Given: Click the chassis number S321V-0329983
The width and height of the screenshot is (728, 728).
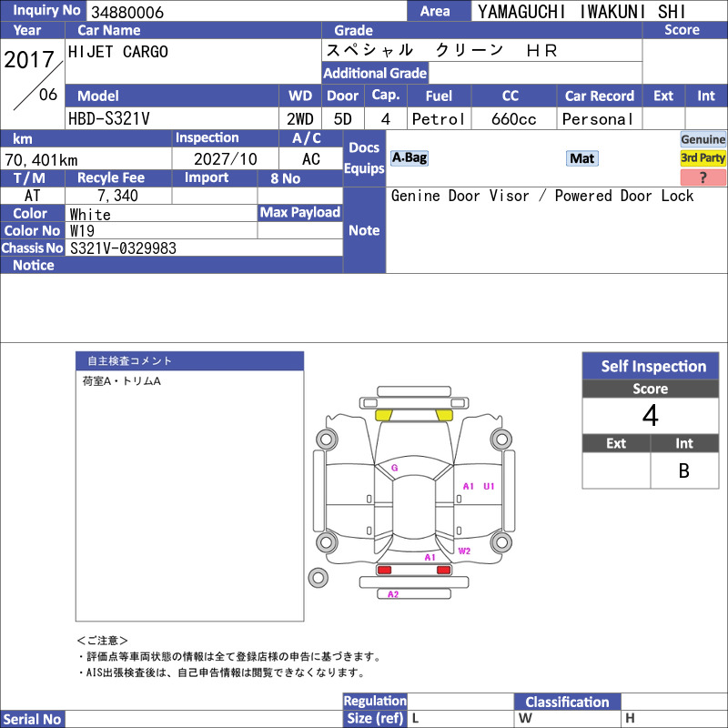Looking at the screenshot, I should pyautogui.click(x=123, y=248).
